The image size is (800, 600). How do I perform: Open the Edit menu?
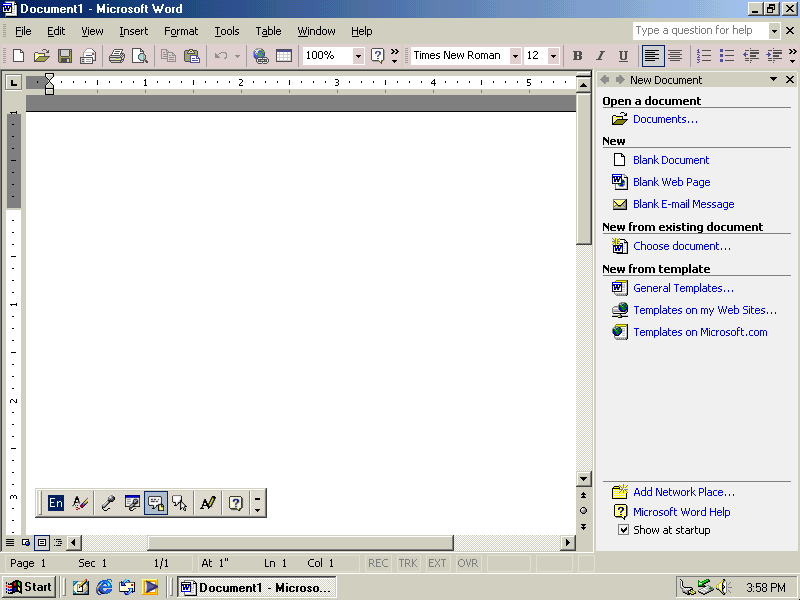pos(56,31)
